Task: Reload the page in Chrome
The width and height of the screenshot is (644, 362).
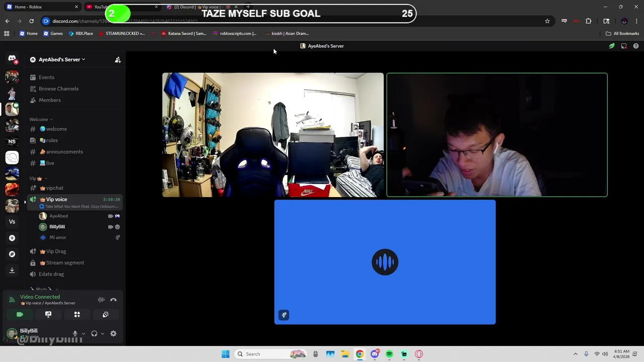Action: [31, 21]
